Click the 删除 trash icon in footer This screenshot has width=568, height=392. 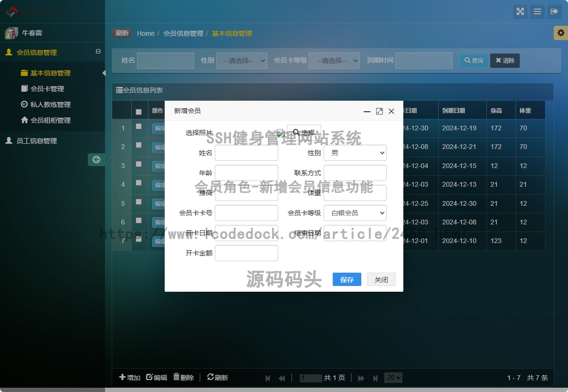[x=183, y=377]
